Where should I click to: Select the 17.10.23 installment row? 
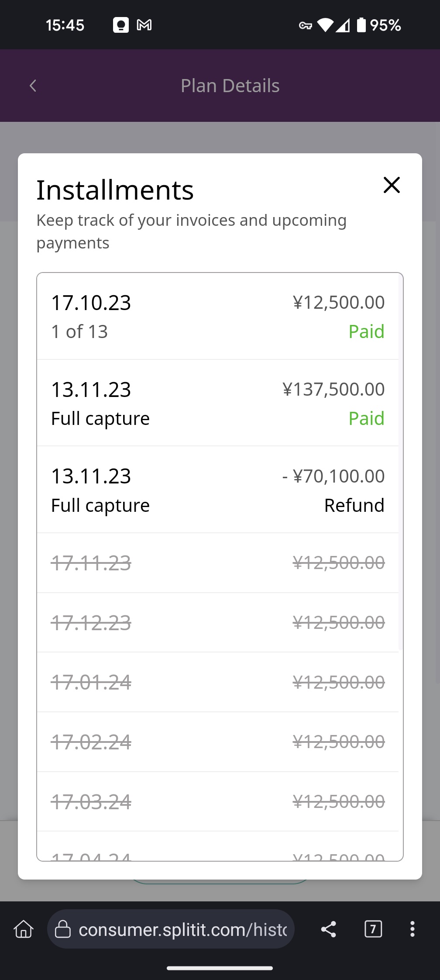218,317
